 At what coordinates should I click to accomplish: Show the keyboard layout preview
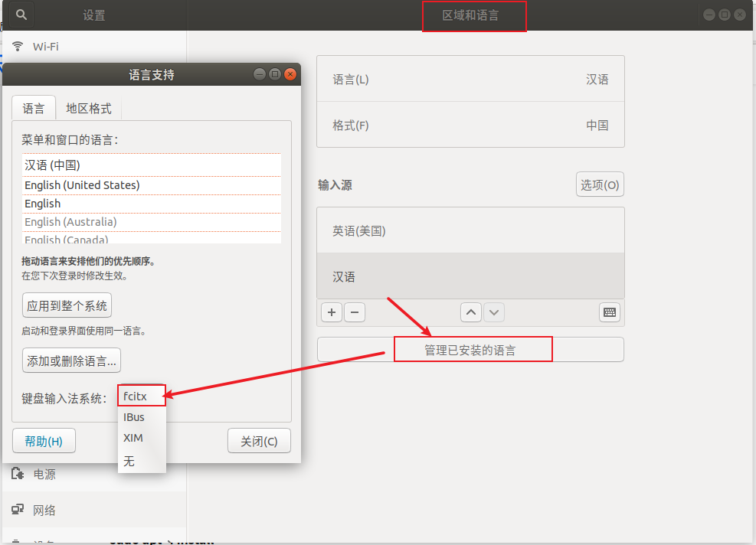tap(610, 312)
